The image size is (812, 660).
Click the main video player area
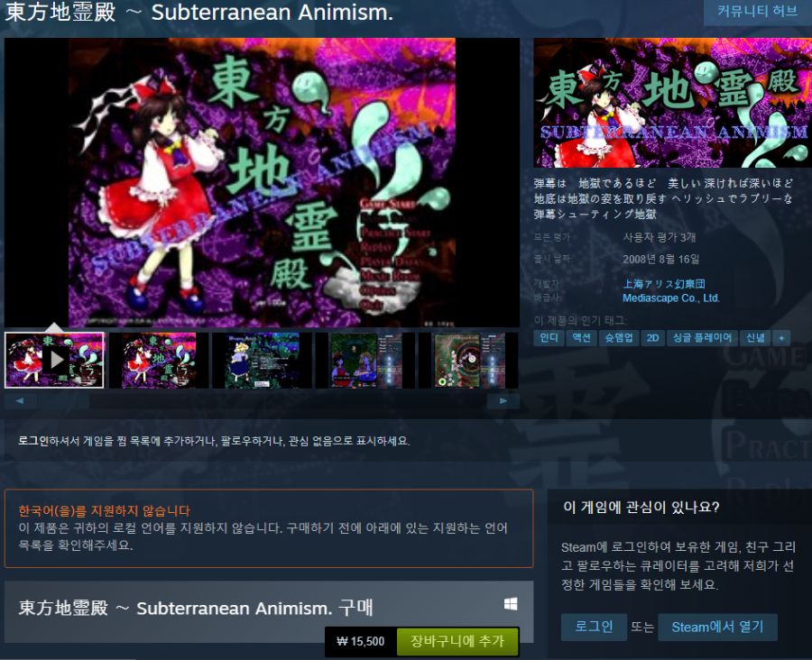(x=262, y=182)
